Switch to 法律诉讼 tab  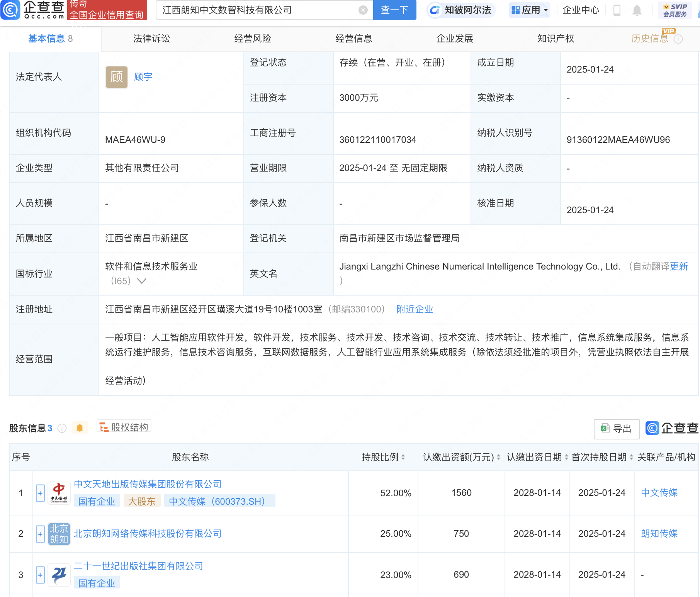coord(151,39)
